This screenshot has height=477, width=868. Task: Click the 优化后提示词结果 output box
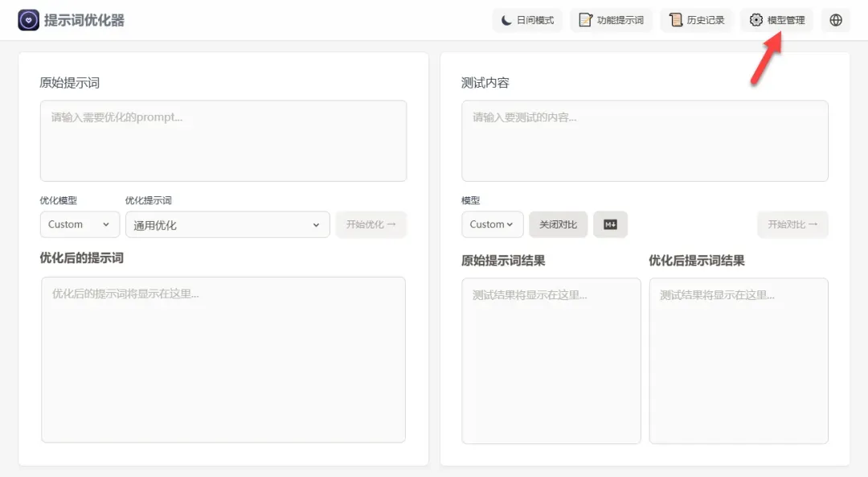point(739,360)
